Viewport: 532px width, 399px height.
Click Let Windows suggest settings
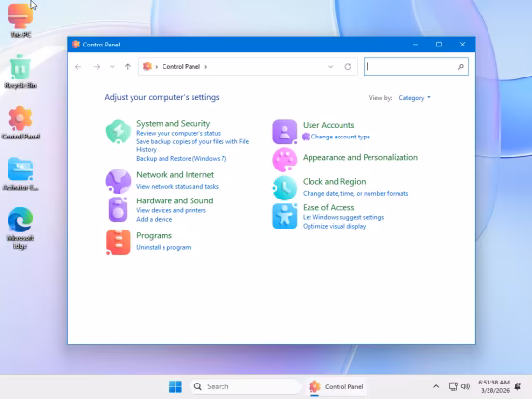tap(343, 217)
